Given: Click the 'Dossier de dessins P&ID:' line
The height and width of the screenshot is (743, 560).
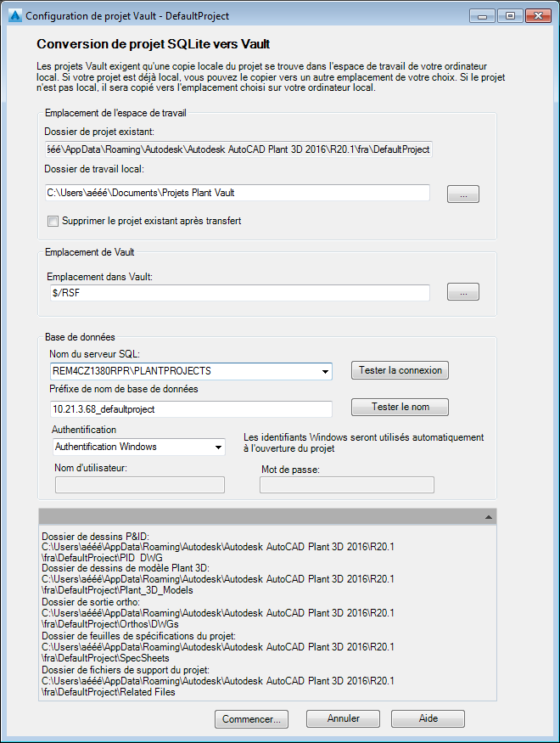Looking at the screenshot, I should coord(96,537).
